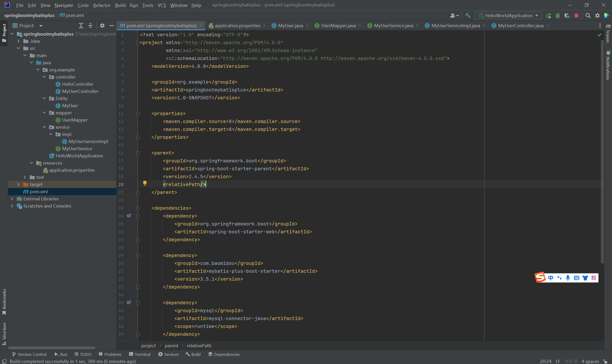Click the UTF-8 encoding in status bar
Viewport: 612px width, 364px height.
tap(571, 361)
